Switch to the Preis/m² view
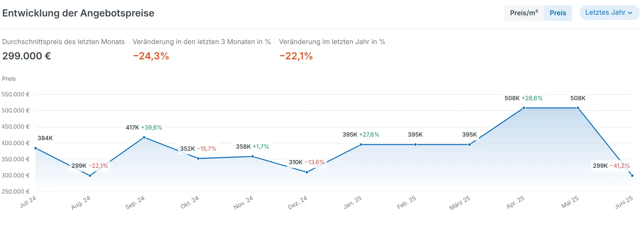Viewport: 644px width, 230px height. (x=524, y=13)
